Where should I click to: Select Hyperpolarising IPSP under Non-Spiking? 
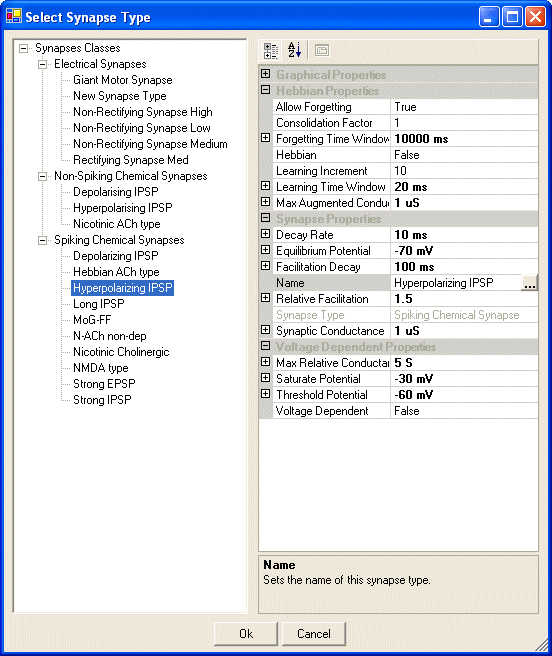click(123, 208)
